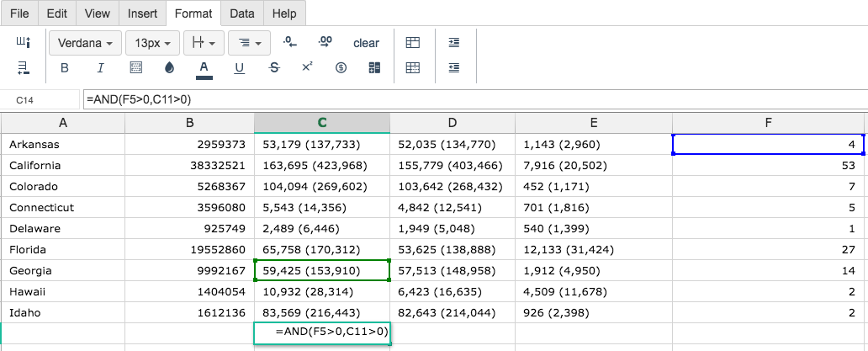
Task: Open background fill color drop icon
Action: [x=169, y=68]
